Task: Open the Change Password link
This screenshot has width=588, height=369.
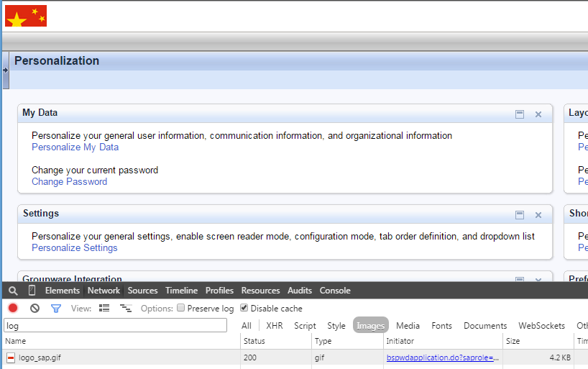Action: coord(70,182)
